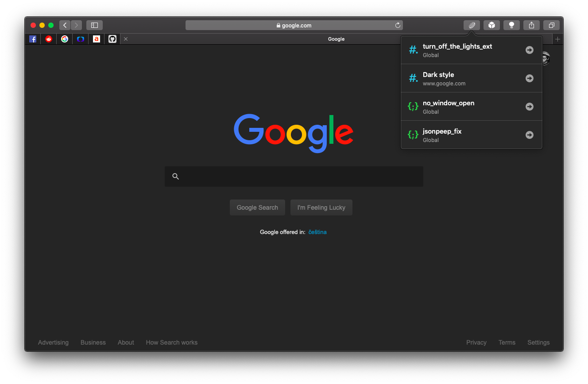Toggle the jsonpeep_fix script row
This screenshot has width=588, height=384.
(x=472, y=135)
